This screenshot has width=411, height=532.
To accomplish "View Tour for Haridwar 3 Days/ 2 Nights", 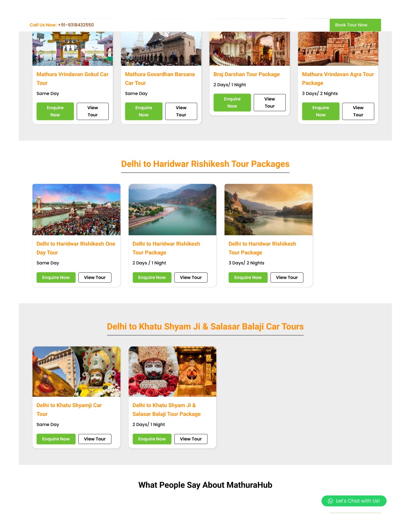I will tap(287, 277).
